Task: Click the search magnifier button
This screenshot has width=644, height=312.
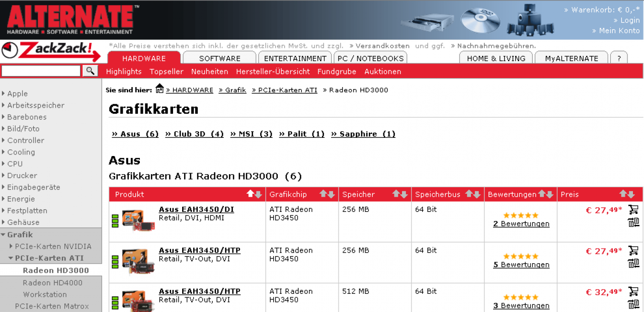Action: (90, 70)
